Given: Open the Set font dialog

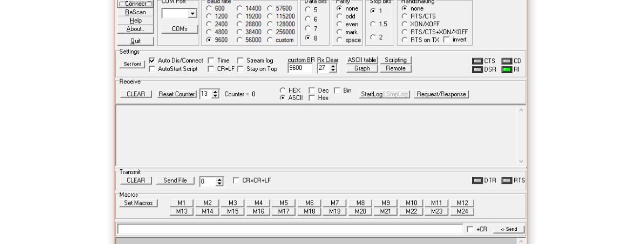Looking at the screenshot, I should pyautogui.click(x=132, y=64).
